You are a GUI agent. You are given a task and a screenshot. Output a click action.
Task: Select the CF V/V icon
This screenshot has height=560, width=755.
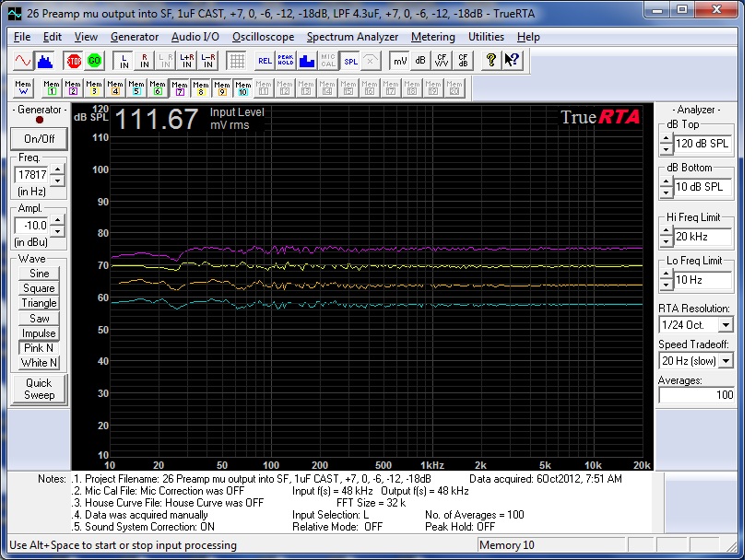point(442,61)
